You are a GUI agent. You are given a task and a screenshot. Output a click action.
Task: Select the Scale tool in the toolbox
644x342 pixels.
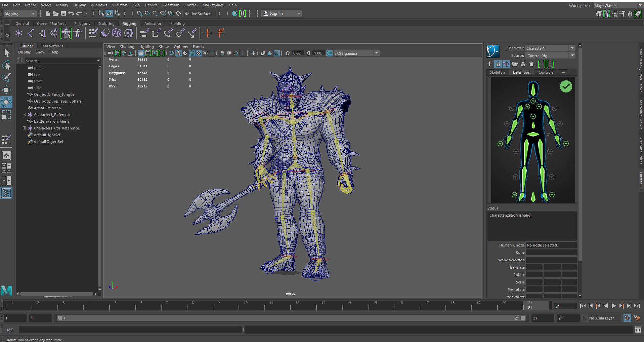[x=7, y=115]
